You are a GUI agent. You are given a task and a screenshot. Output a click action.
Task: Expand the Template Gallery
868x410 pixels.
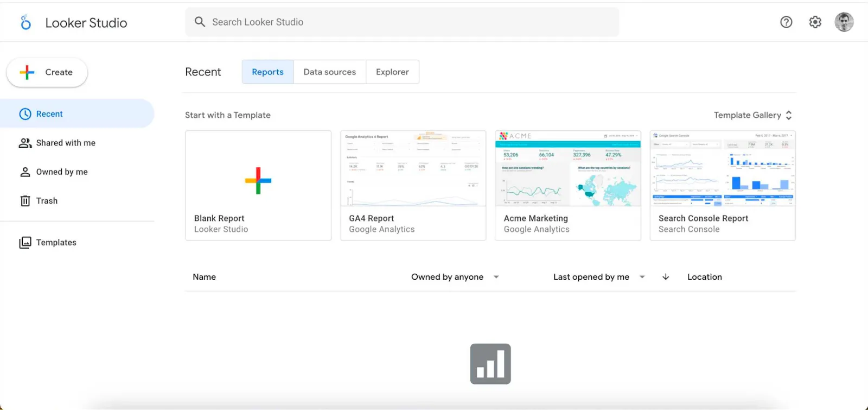753,115
